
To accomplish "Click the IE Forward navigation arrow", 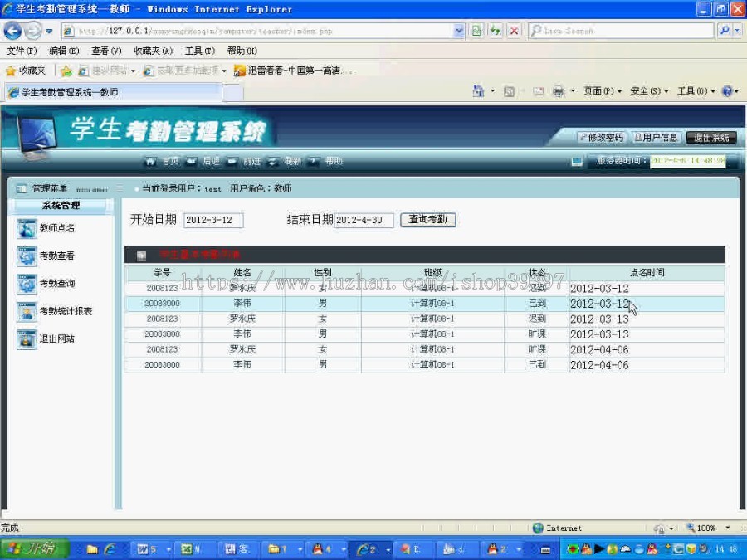I will [33, 31].
